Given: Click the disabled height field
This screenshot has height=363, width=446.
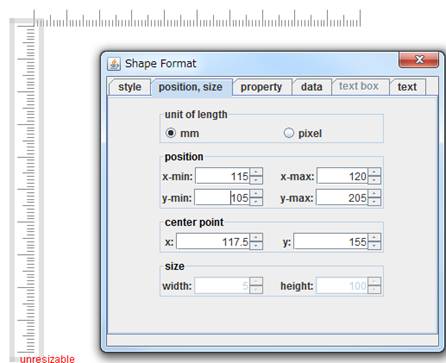Looking at the screenshot, I should (x=342, y=286).
